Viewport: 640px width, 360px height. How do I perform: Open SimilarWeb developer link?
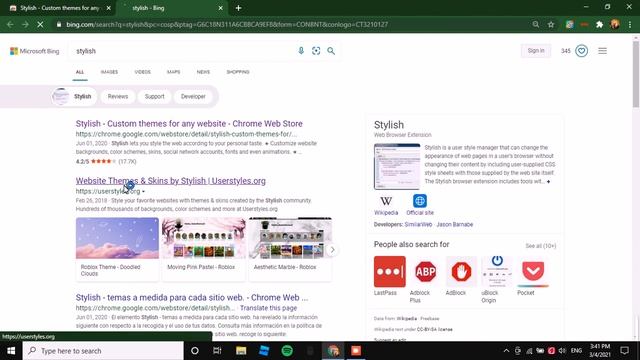click(418, 224)
